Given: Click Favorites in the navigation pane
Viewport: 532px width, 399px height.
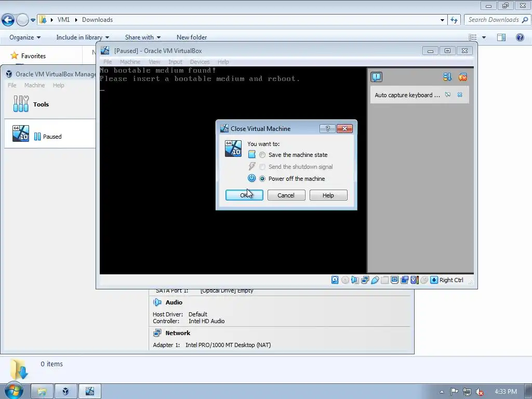Looking at the screenshot, I should [x=33, y=56].
